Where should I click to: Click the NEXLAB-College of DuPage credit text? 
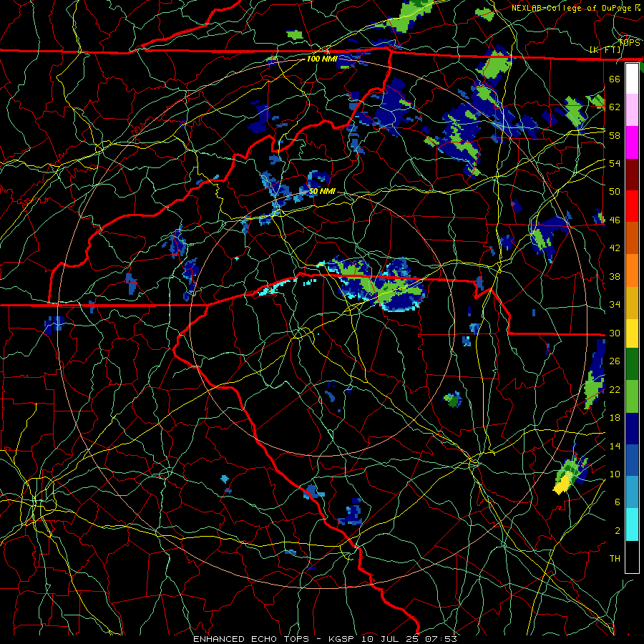click(x=576, y=8)
